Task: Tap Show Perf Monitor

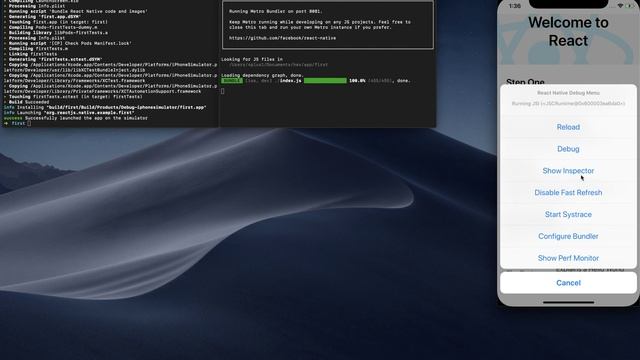Action: pyautogui.click(x=568, y=258)
